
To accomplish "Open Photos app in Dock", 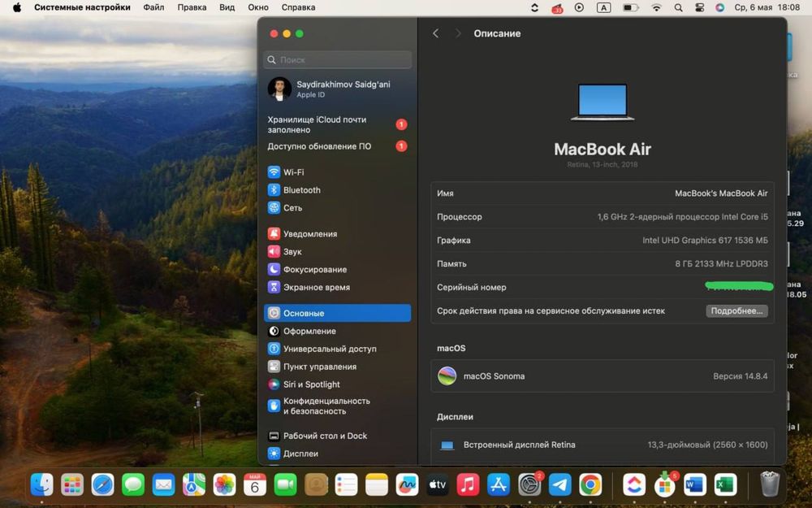I will 224,485.
